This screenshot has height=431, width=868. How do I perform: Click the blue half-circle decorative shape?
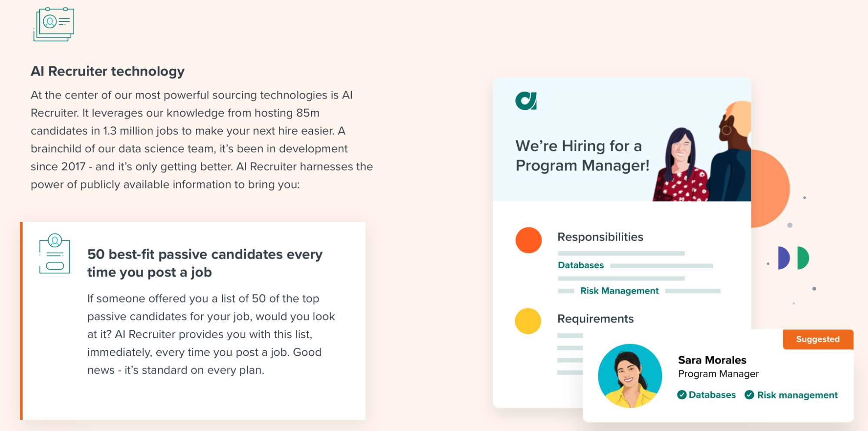tap(784, 258)
